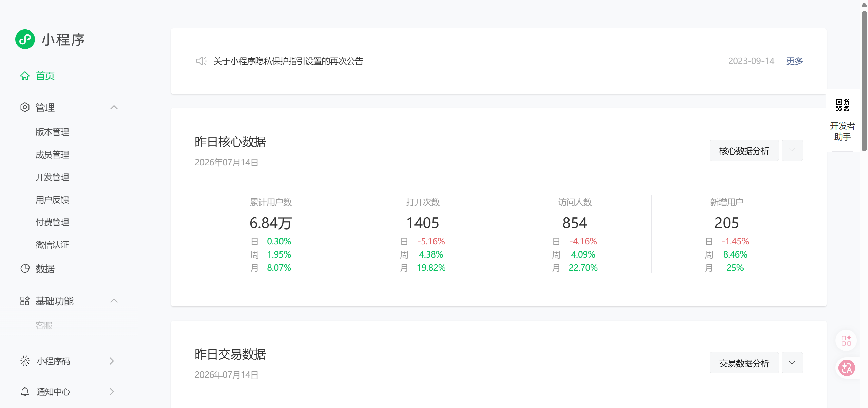This screenshot has width=868, height=408.
Task: Open 微信认证 in sidebar
Action: click(x=52, y=245)
